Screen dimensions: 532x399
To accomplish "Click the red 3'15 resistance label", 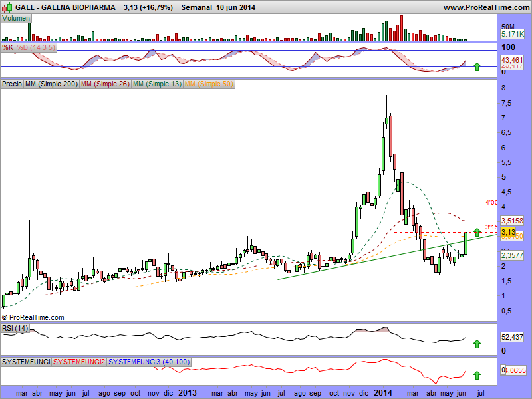I will point(491,227).
